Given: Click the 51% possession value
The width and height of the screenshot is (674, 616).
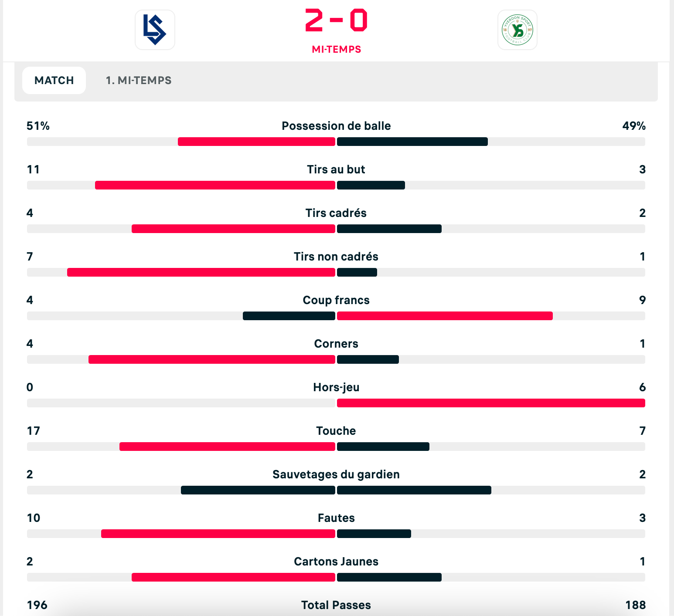Looking at the screenshot, I should point(38,126).
